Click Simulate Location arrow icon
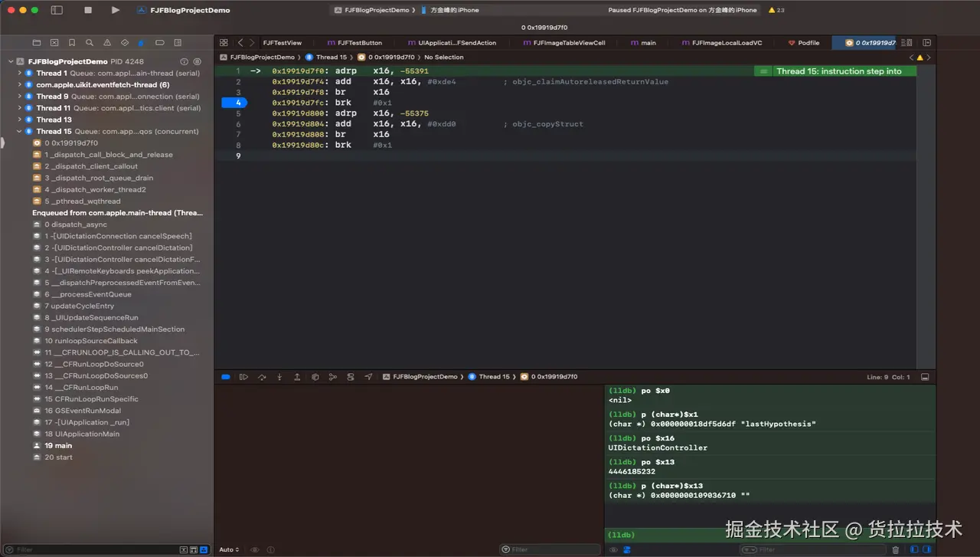 coord(368,377)
